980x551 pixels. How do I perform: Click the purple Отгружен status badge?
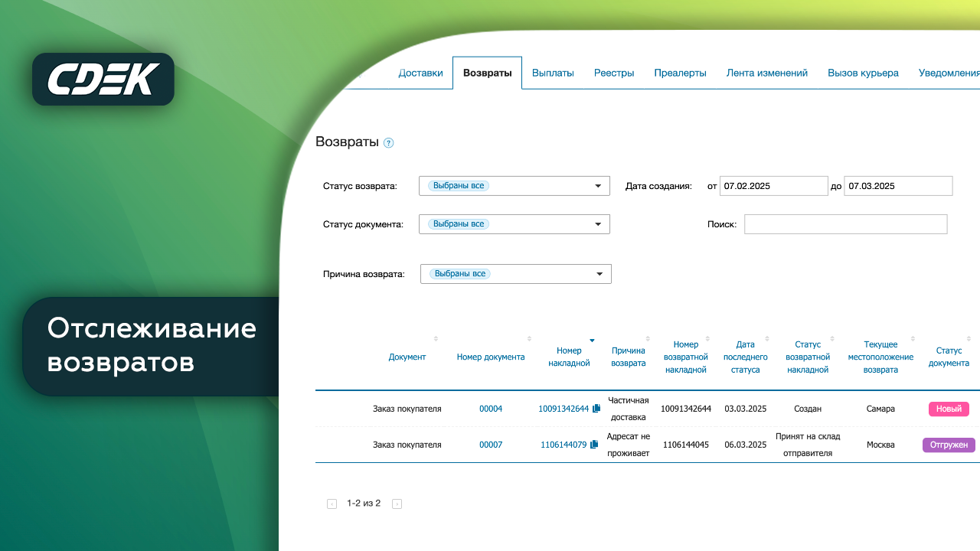949,445
